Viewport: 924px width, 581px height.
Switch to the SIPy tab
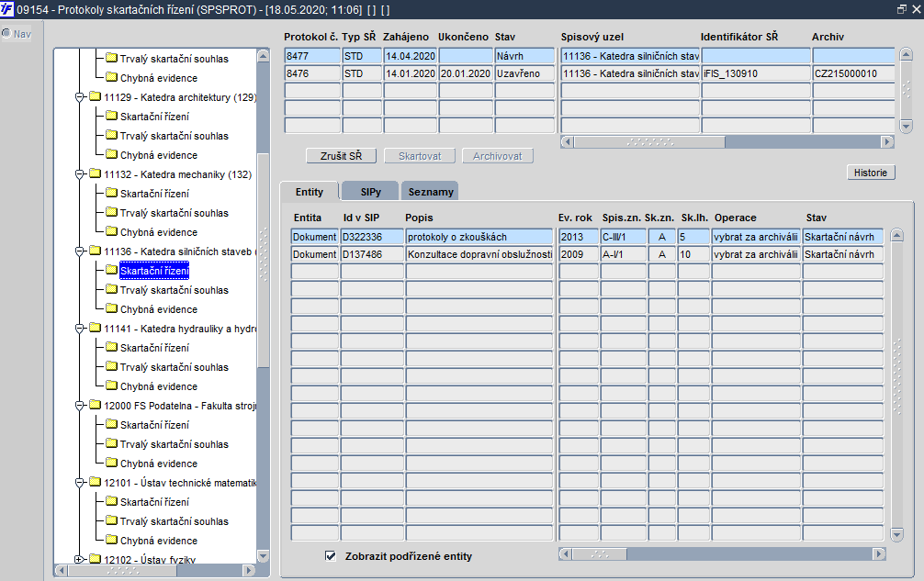[x=370, y=191]
